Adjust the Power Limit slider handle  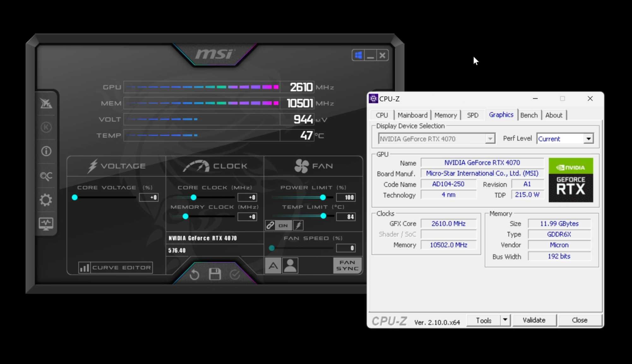click(x=323, y=197)
